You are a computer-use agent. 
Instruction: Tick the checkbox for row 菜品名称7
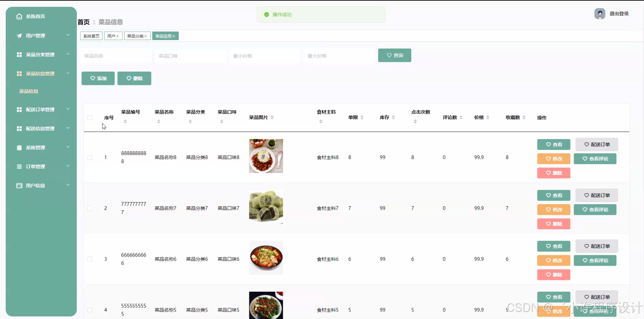[90, 208]
